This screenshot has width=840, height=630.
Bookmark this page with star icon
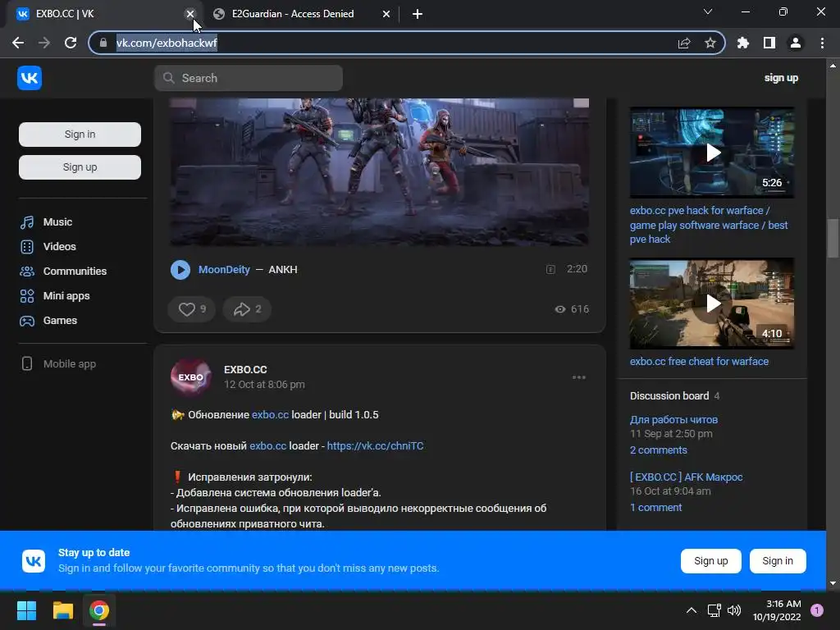(x=710, y=43)
